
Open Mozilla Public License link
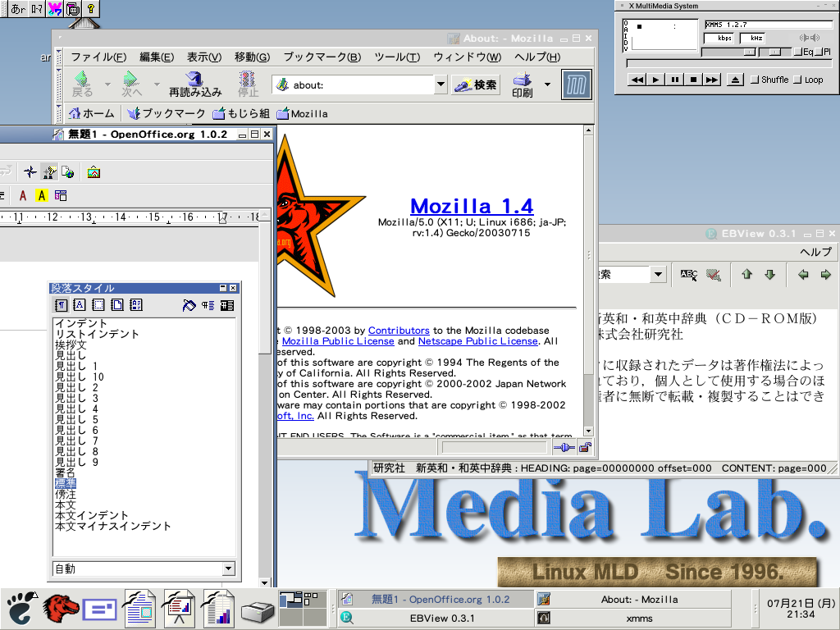tap(338, 341)
